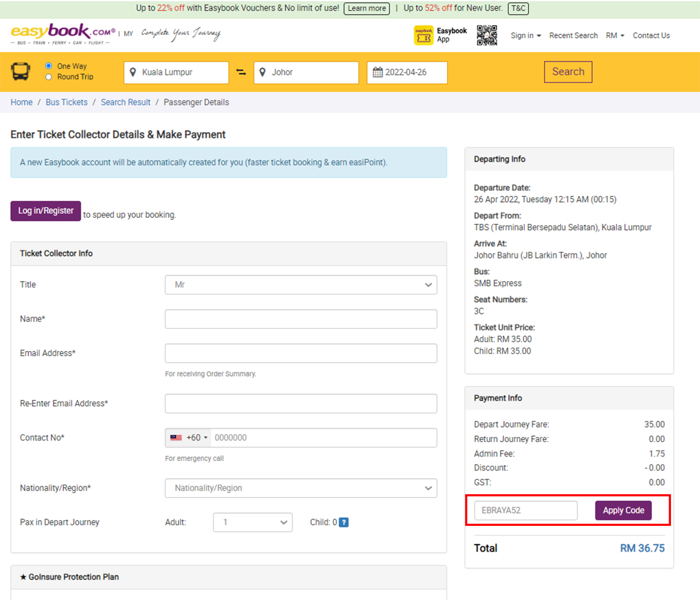Click the seat number 3C text
700x601 pixels.
[x=479, y=311]
